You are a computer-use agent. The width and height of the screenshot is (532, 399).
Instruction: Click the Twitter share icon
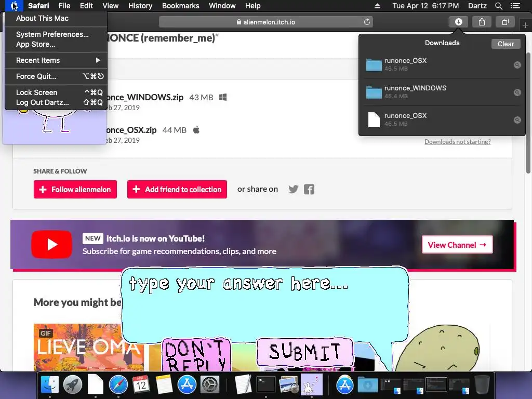click(293, 189)
